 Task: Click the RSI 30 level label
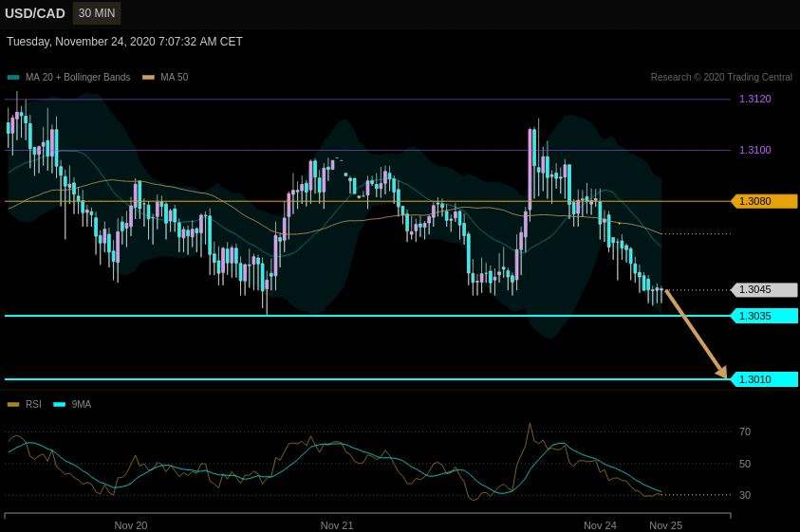tap(745, 495)
